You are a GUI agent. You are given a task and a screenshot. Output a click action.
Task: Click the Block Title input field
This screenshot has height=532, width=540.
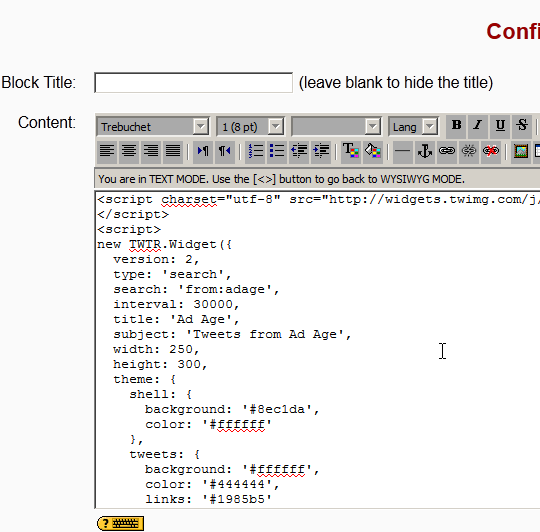click(194, 83)
